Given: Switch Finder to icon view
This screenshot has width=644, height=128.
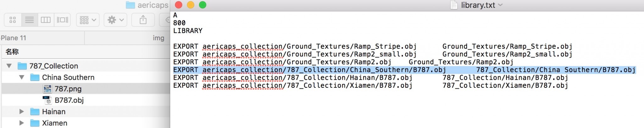Looking at the screenshot, I should (13, 20).
